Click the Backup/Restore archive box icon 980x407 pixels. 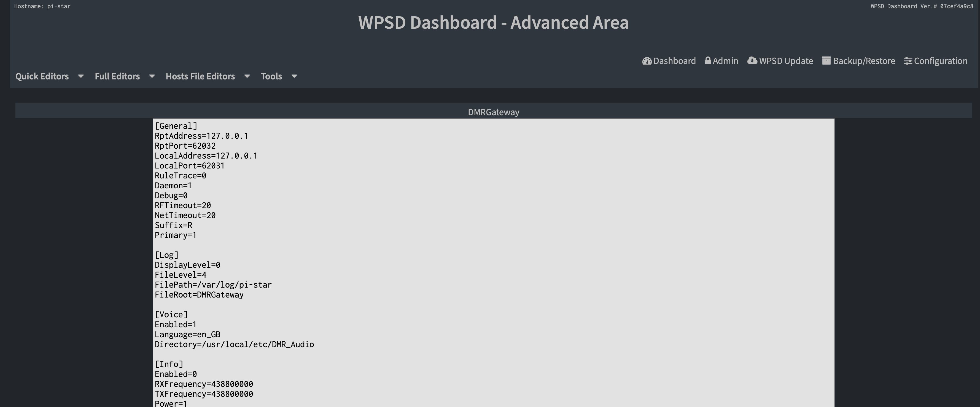coord(826,61)
